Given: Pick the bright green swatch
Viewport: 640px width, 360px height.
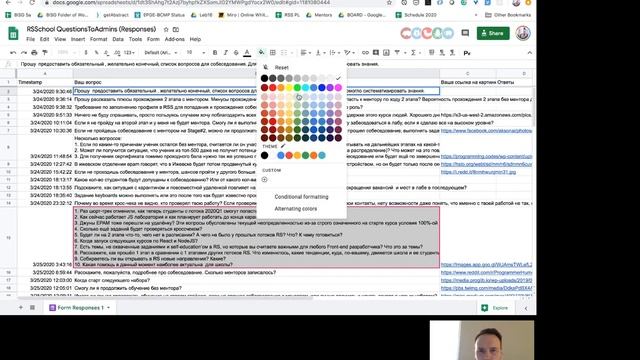Looking at the screenshot, I should [x=297, y=87].
